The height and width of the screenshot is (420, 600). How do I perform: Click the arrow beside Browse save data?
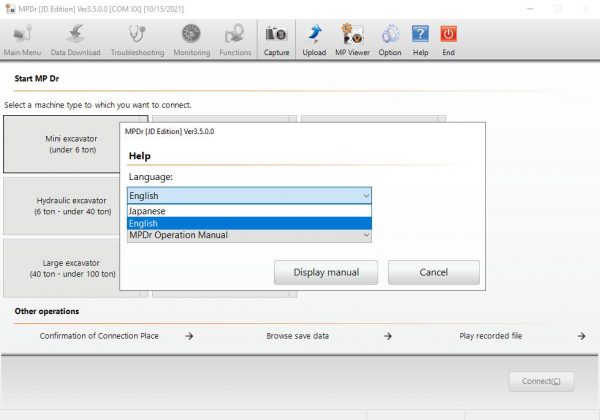[x=388, y=336]
